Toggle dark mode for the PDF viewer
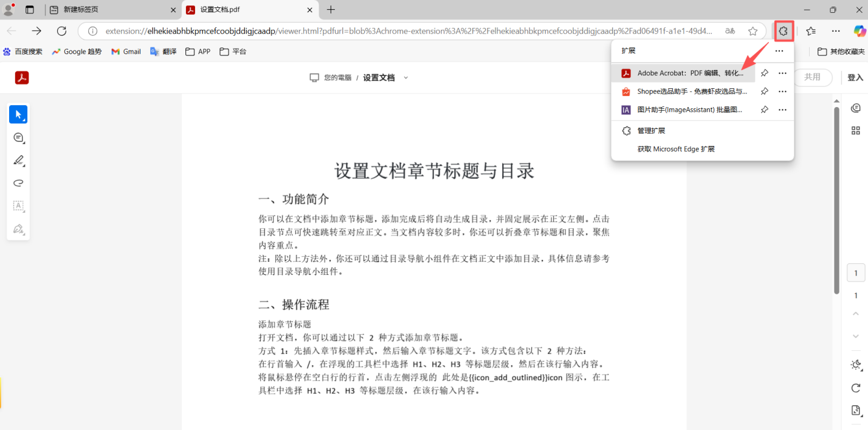868x430 pixels. point(855,365)
